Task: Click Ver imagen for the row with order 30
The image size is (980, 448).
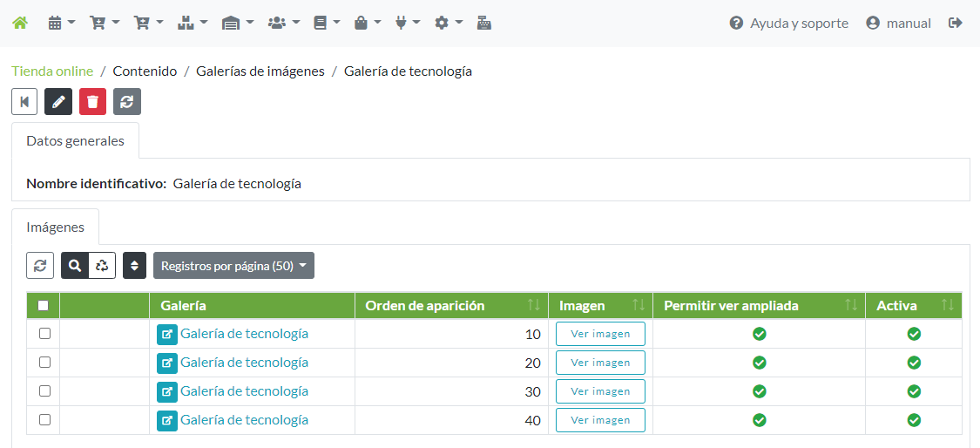Action: tap(600, 391)
